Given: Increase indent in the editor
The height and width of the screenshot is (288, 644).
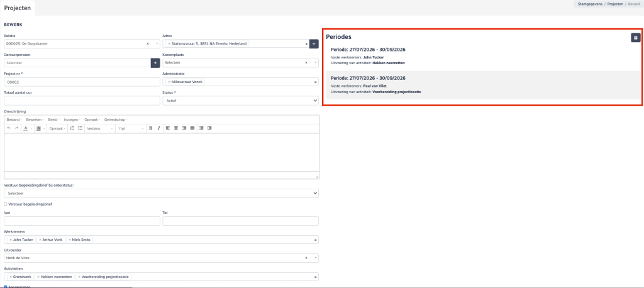Looking at the screenshot, I should click(209, 128).
